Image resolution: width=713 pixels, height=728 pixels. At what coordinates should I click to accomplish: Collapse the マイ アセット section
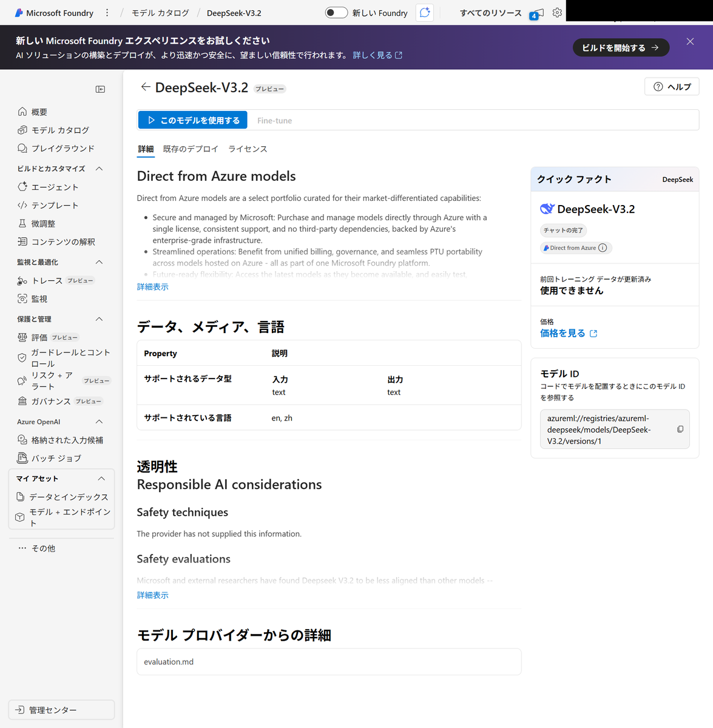point(101,479)
